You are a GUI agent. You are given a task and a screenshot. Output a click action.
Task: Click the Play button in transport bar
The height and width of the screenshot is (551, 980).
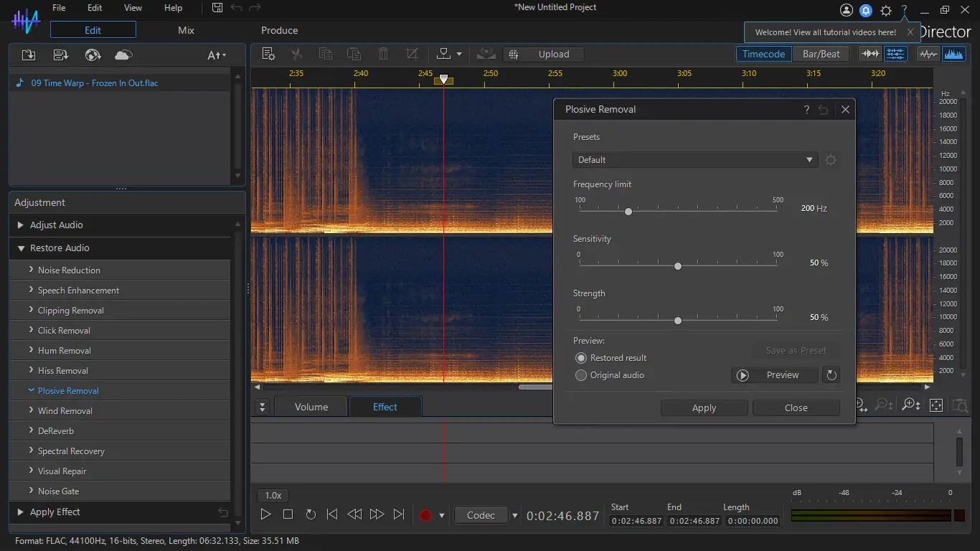(265, 514)
